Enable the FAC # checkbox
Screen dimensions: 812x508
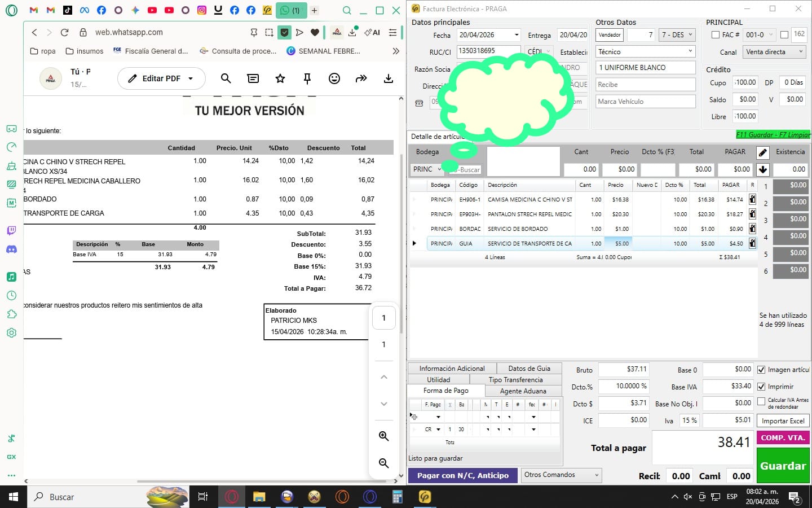coord(716,35)
